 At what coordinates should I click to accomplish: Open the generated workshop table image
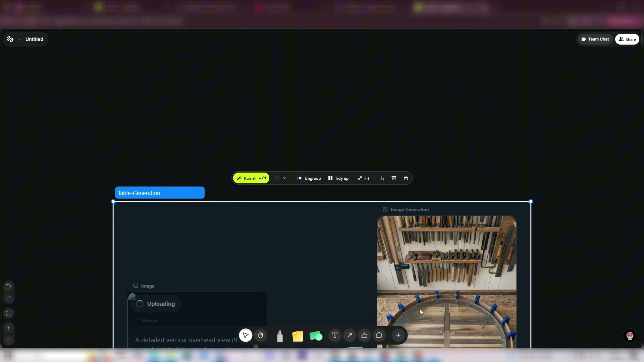(447, 282)
